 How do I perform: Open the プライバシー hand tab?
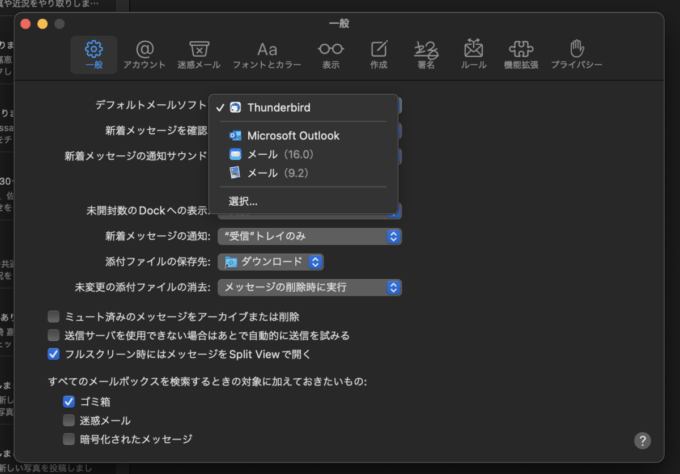coord(576,55)
